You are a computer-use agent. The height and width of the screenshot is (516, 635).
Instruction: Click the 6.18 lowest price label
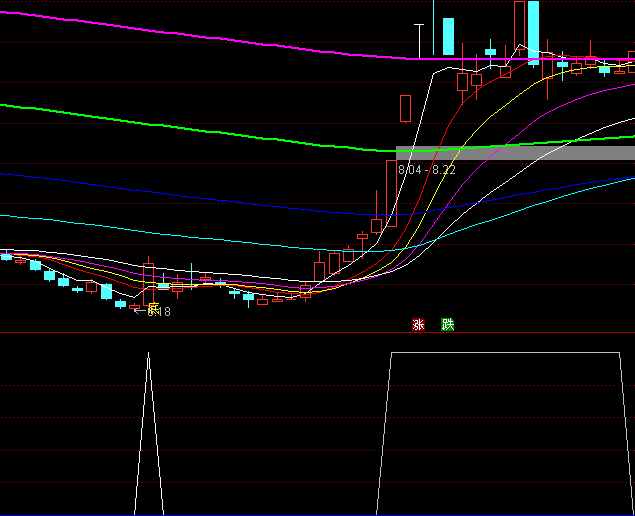click(x=155, y=312)
